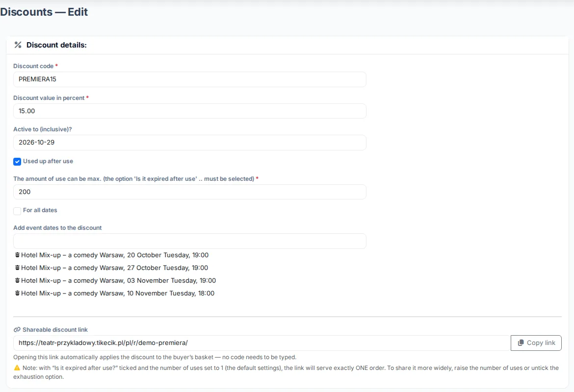Remove the 20 October event date

pyautogui.click(x=17, y=255)
